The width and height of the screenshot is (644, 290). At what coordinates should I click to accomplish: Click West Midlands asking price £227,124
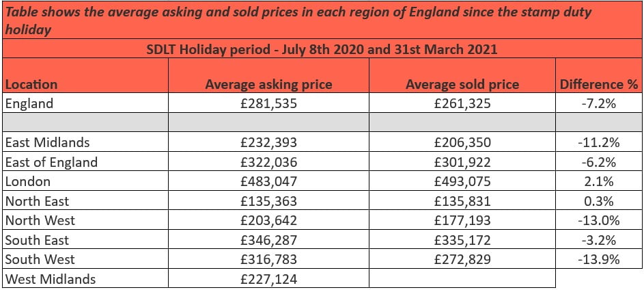click(268, 278)
